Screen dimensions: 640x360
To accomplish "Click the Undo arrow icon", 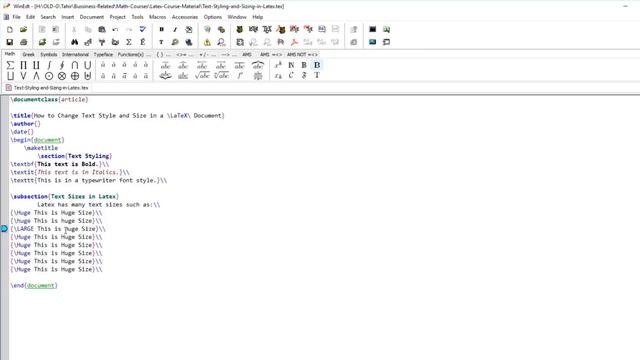I will point(115,29).
